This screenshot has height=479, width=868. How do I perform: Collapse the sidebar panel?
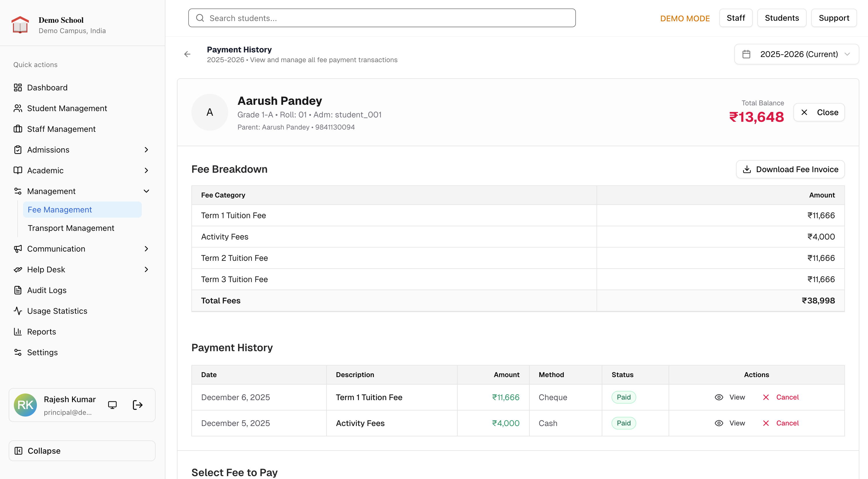(x=82, y=451)
